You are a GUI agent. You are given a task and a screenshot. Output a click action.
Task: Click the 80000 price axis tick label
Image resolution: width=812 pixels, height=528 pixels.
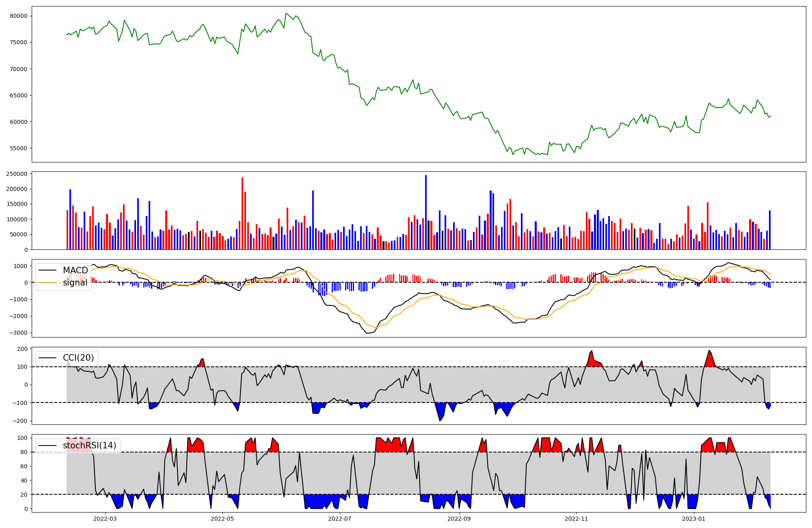coord(19,16)
